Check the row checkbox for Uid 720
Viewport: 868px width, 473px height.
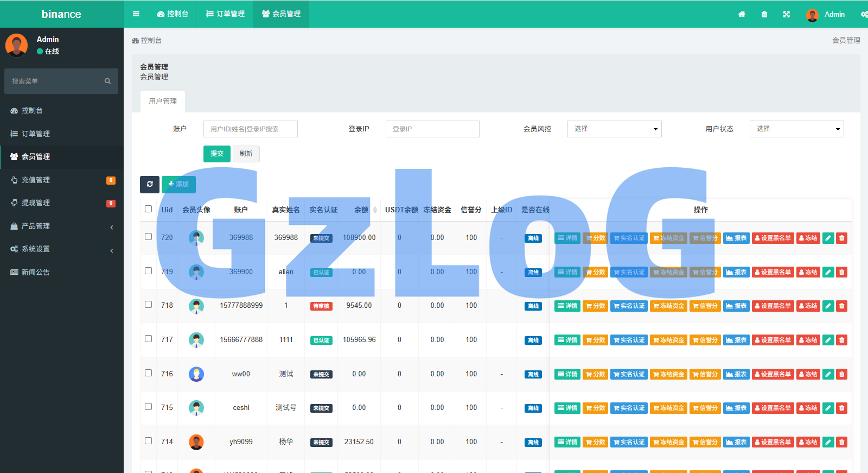(148, 237)
